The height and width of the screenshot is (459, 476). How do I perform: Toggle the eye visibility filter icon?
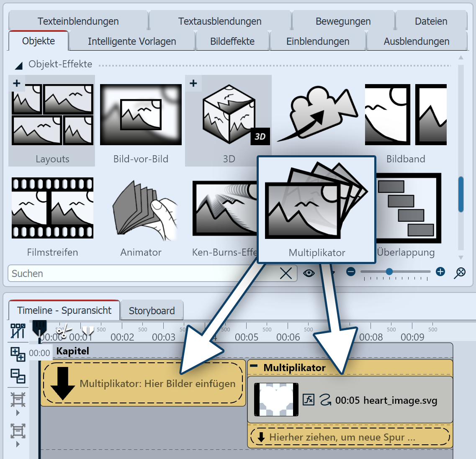[x=309, y=273]
